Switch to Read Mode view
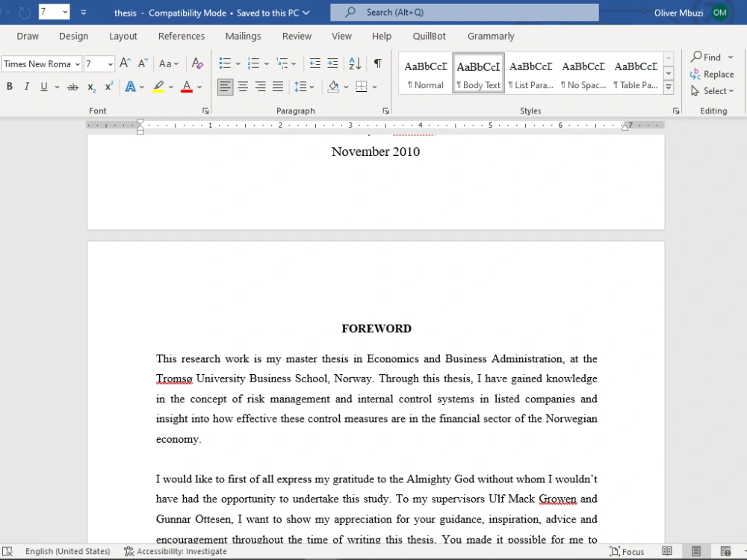747x560 pixels. click(667, 552)
